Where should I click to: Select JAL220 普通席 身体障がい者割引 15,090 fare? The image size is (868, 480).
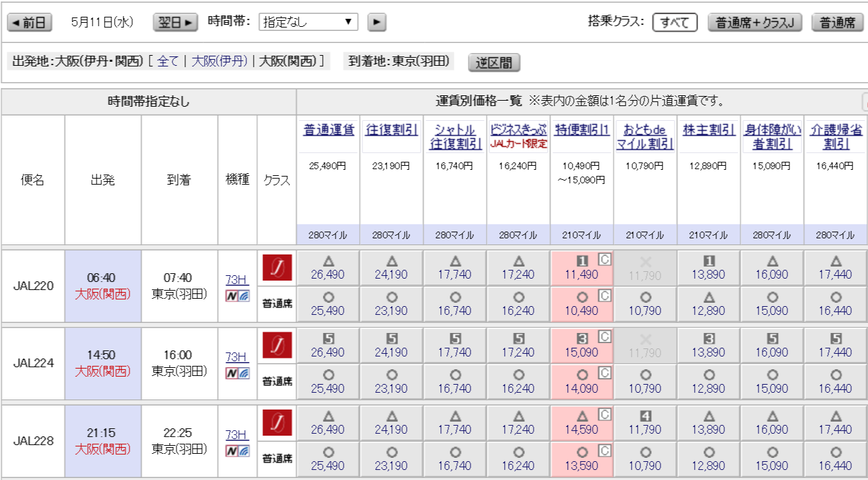coord(773,303)
